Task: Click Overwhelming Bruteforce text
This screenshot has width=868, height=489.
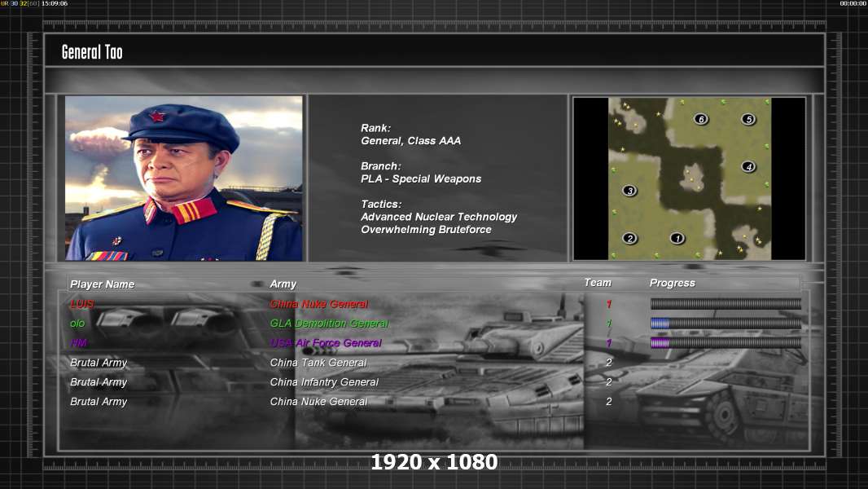Action: tap(426, 229)
